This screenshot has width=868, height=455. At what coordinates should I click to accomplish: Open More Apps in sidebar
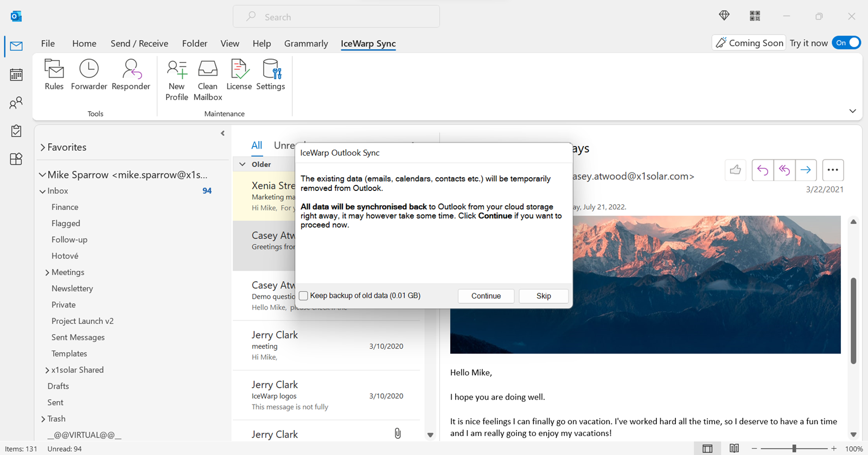point(16,159)
